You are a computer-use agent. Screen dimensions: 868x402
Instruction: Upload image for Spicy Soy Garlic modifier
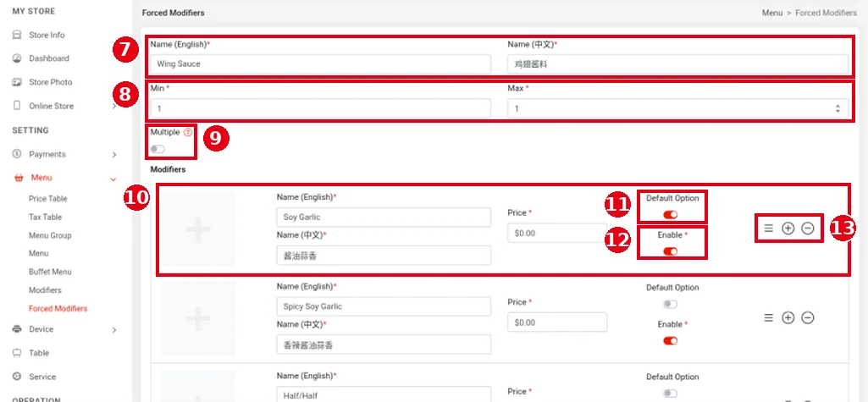click(197, 318)
